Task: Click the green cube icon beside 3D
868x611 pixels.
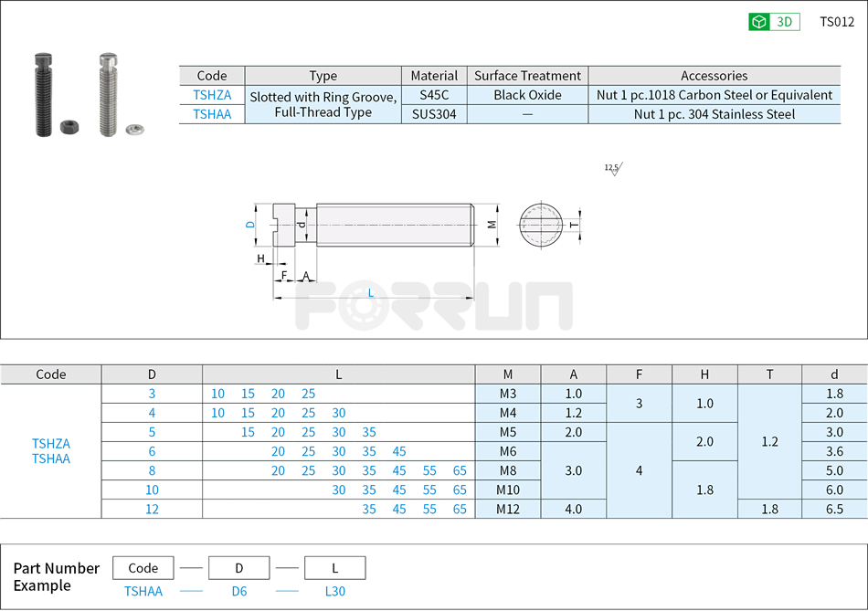Action: [x=758, y=21]
